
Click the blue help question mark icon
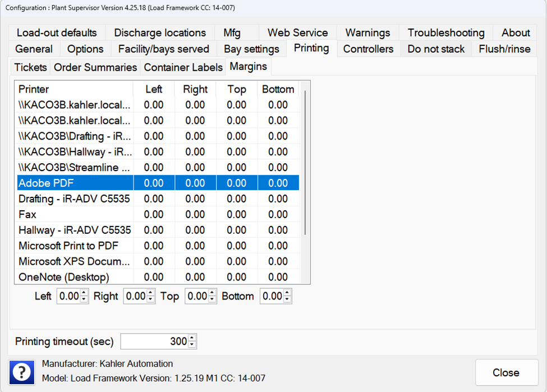pyautogui.click(x=22, y=372)
